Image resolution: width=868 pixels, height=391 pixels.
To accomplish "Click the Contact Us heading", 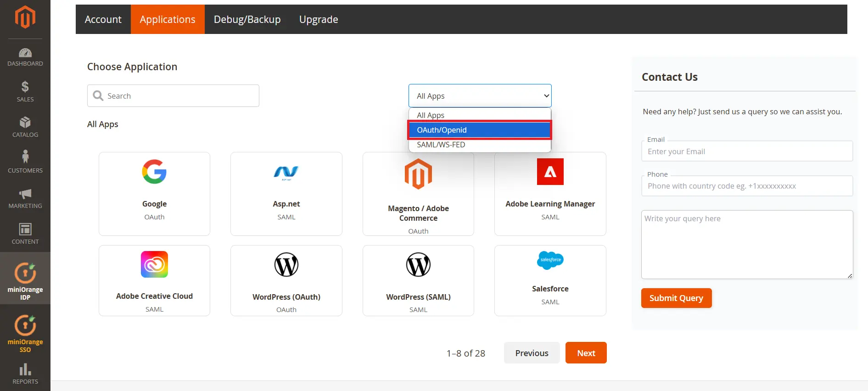I will (669, 77).
